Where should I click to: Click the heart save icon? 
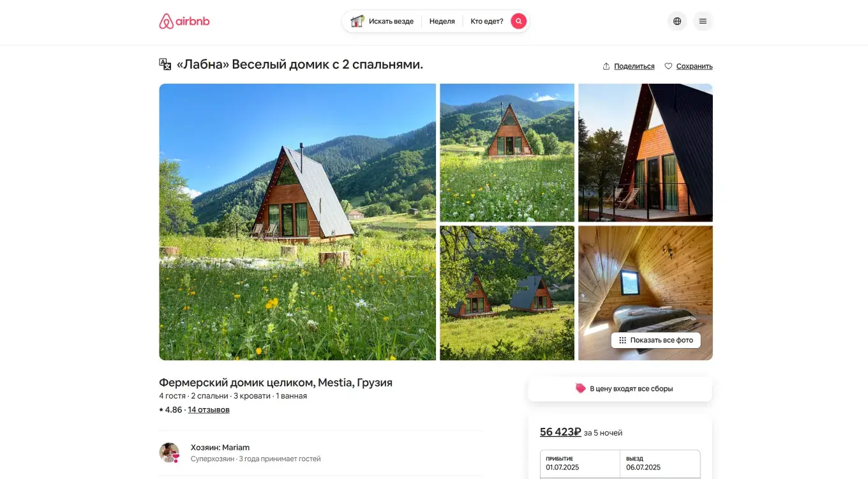coord(668,66)
